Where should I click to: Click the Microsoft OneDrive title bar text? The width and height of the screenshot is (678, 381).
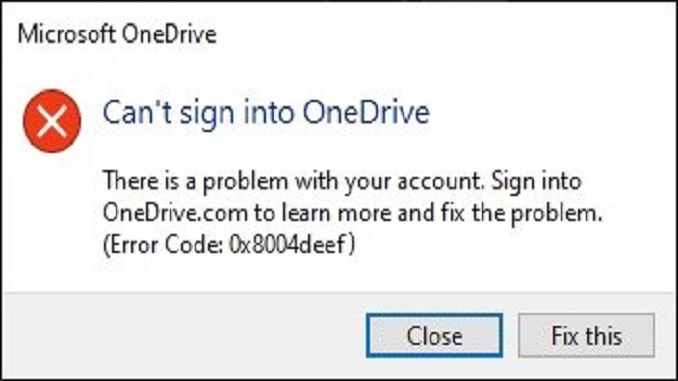[x=117, y=34]
